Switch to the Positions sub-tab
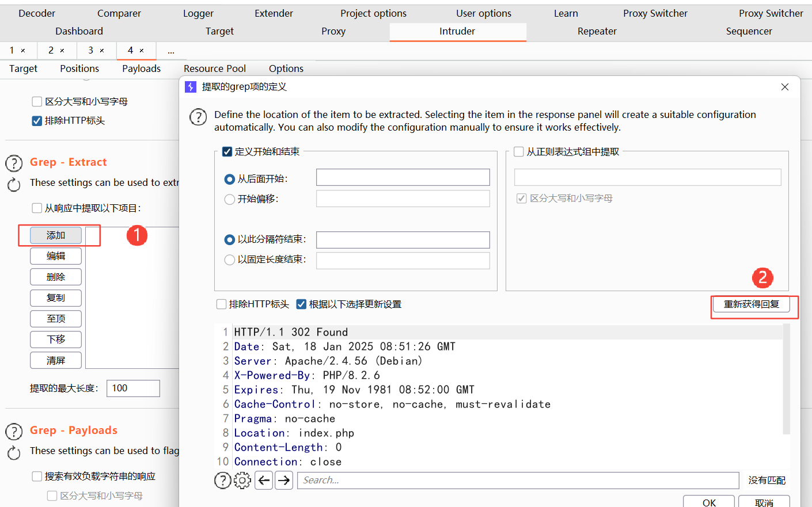This screenshot has height=507, width=812. pyautogui.click(x=79, y=68)
